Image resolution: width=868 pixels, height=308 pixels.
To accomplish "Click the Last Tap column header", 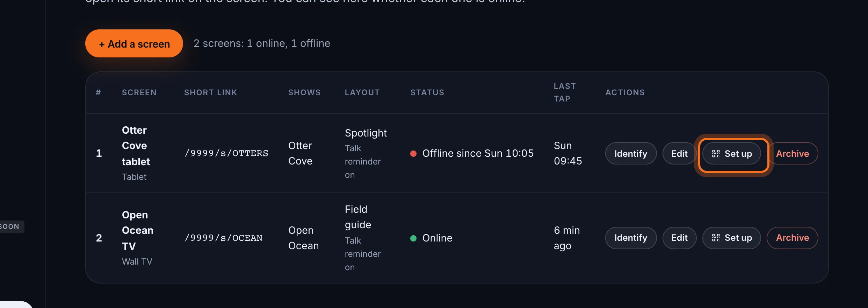I will coord(565,92).
